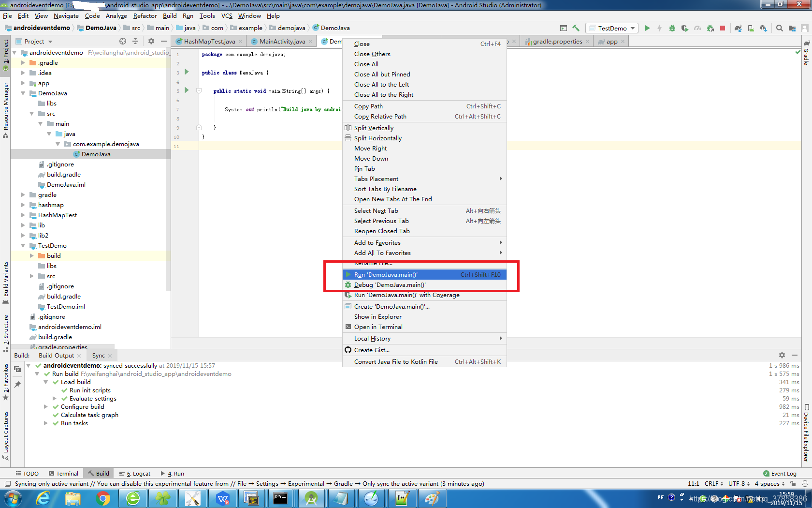Viewport: 812px width, 508px height.
Task: Click the Windows Start button
Action: [13, 498]
